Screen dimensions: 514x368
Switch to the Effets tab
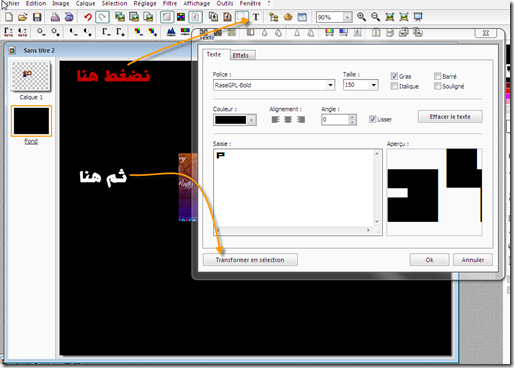pyautogui.click(x=241, y=55)
